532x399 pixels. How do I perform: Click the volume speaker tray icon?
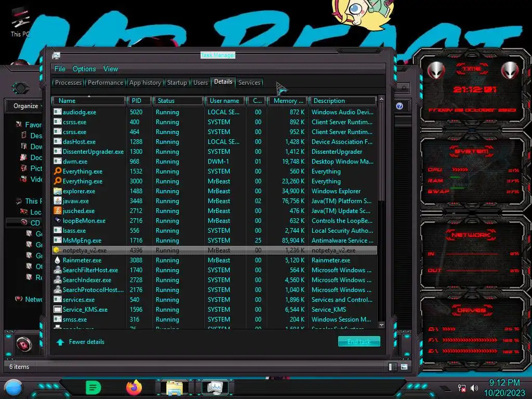(474, 388)
